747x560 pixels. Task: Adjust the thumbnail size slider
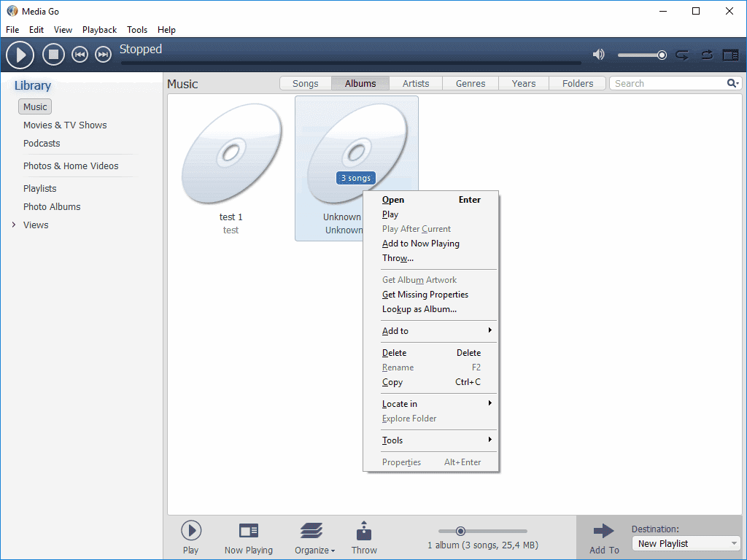coord(460,531)
